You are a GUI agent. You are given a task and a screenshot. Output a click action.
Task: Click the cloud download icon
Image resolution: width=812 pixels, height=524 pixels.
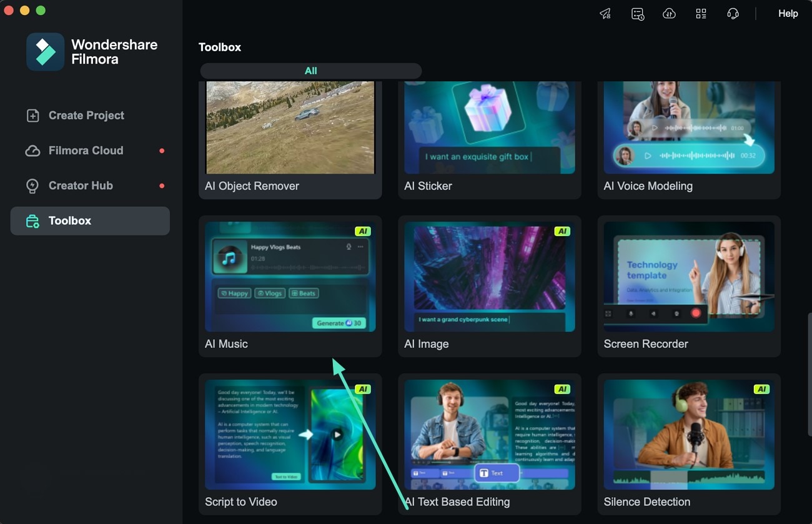click(x=669, y=14)
